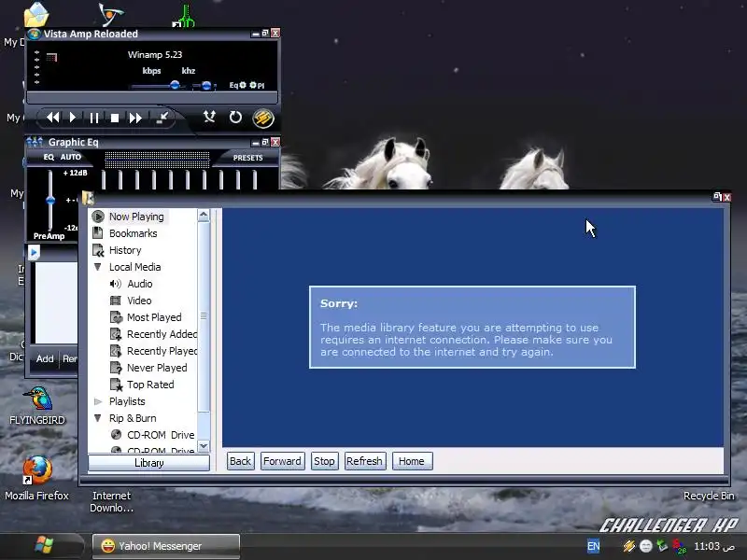747x560 pixels.
Task: Switch to Yahoo! Messenger taskbar button
Action: pos(166,546)
